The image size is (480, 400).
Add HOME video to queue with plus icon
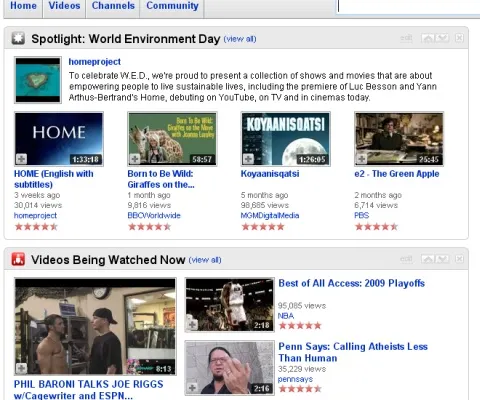(22, 159)
